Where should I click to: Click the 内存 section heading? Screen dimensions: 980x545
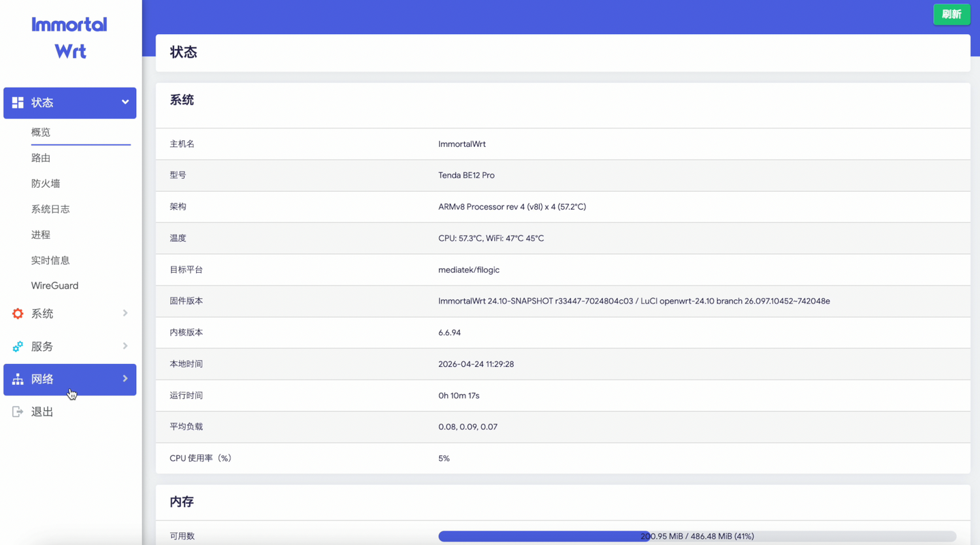pyautogui.click(x=182, y=501)
